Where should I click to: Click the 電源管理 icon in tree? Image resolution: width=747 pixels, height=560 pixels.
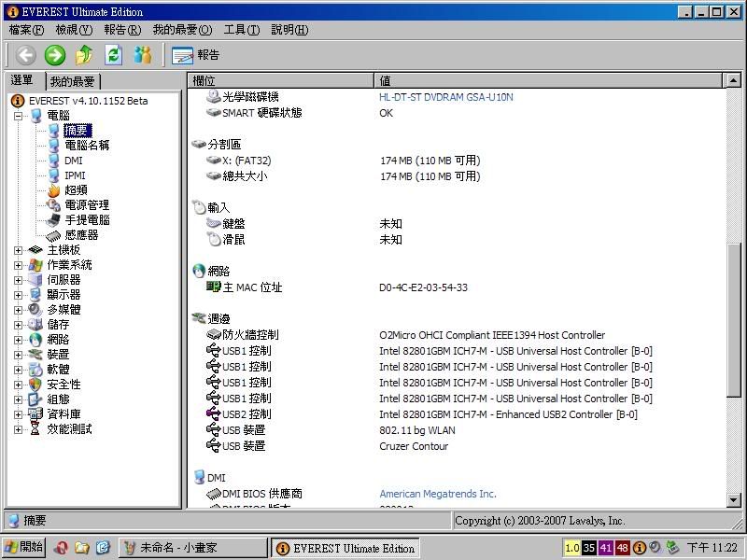click(x=53, y=205)
